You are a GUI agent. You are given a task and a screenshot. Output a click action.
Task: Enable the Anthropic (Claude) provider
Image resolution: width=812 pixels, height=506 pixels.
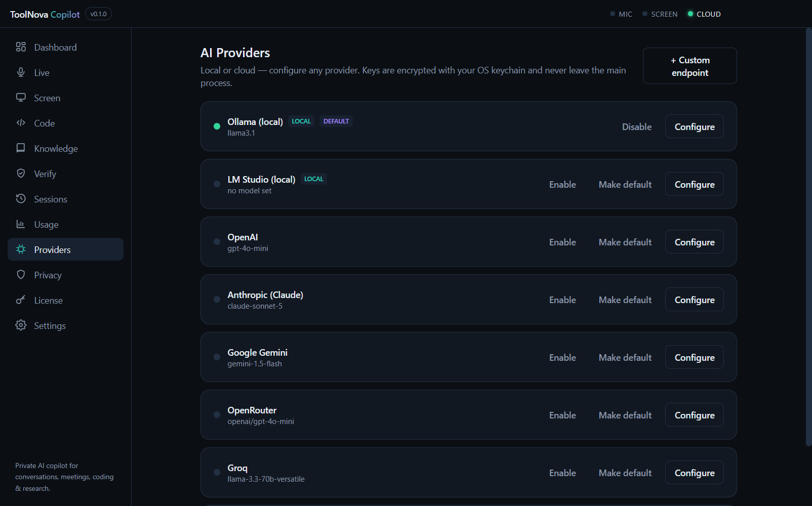pos(562,300)
